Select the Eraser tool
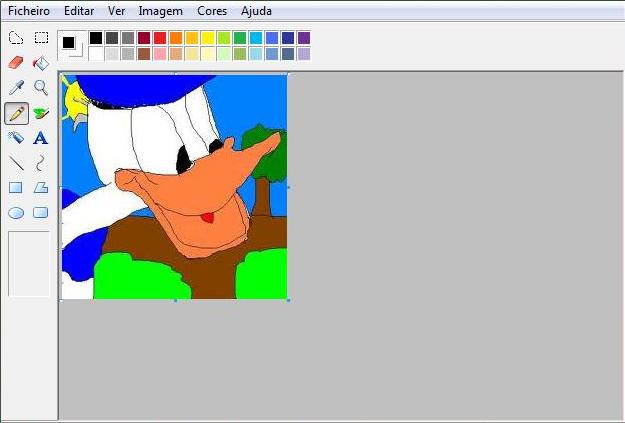Image resolution: width=625 pixels, height=423 pixels. click(16, 63)
